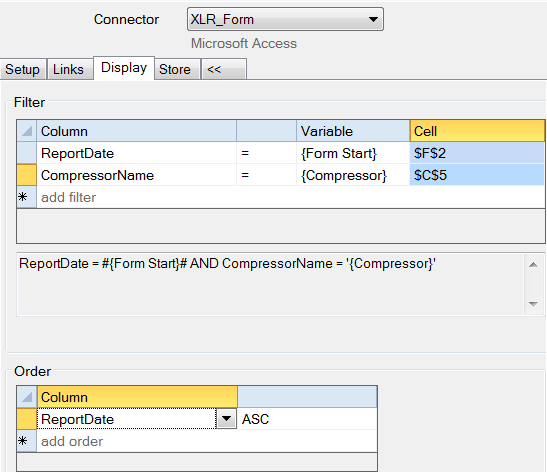547x474 pixels.
Task: Click the $F$2 cell reference
Action: (x=477, y=153)
